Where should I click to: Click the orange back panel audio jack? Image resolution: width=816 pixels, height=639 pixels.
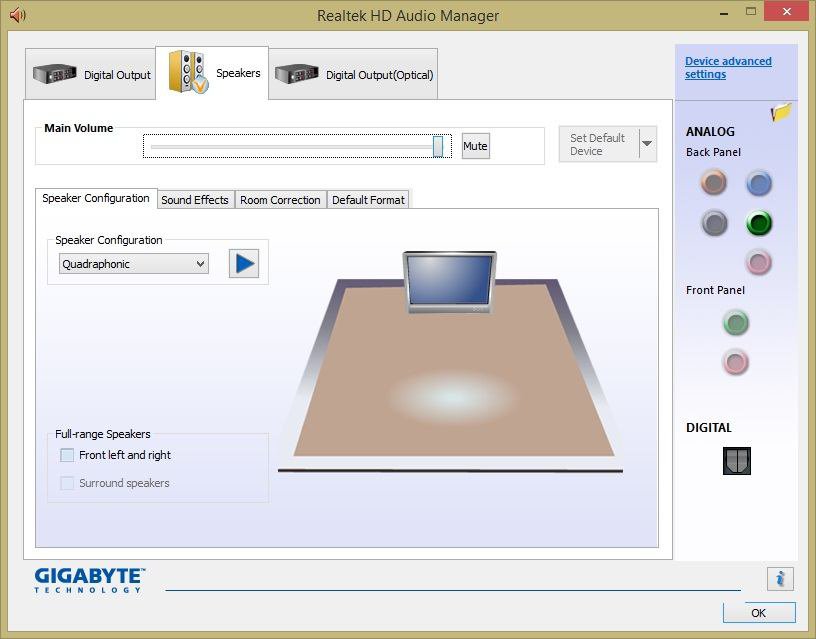(713, 183)
